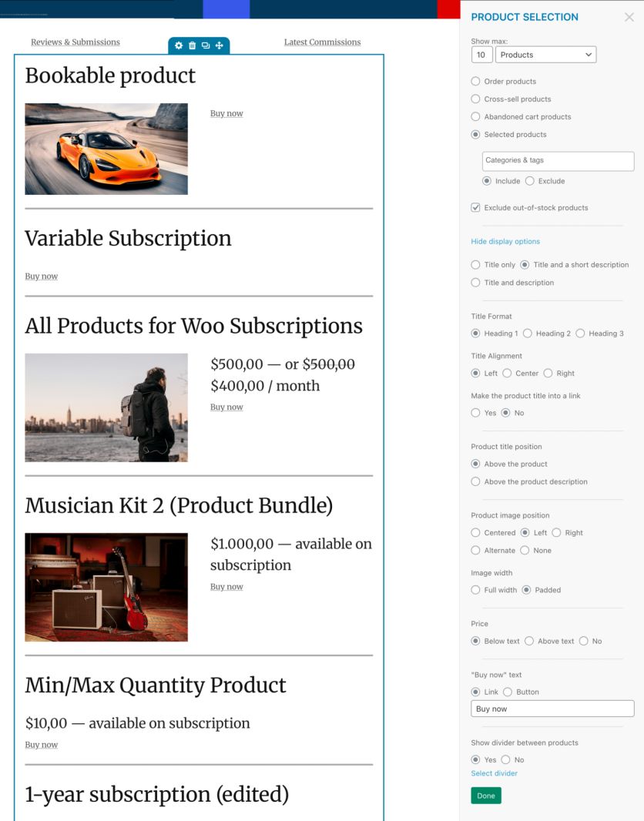Choose No for title as link
Image resolution: width=644 pixels, height=821 pixels.
tap(505, 413)
